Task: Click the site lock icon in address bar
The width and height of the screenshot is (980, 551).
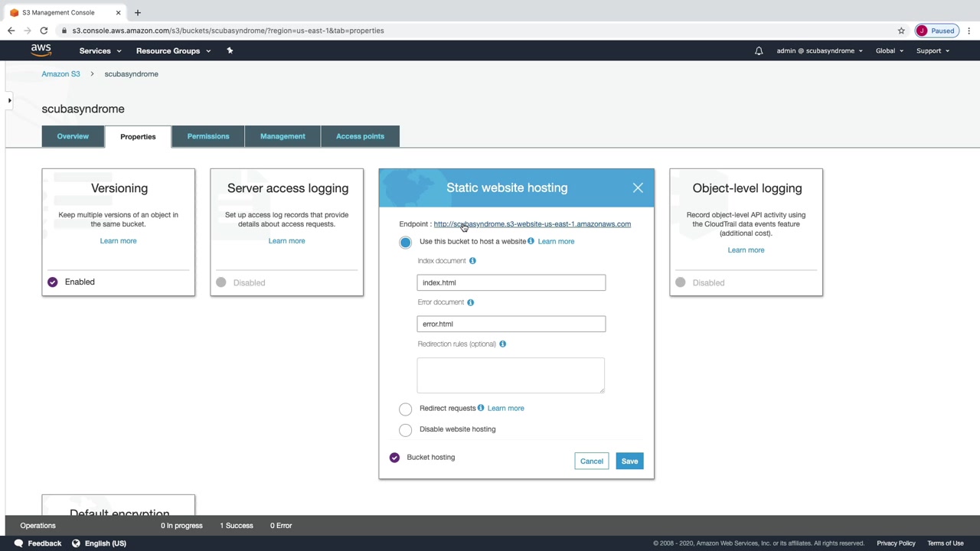Action: point(66,31)
